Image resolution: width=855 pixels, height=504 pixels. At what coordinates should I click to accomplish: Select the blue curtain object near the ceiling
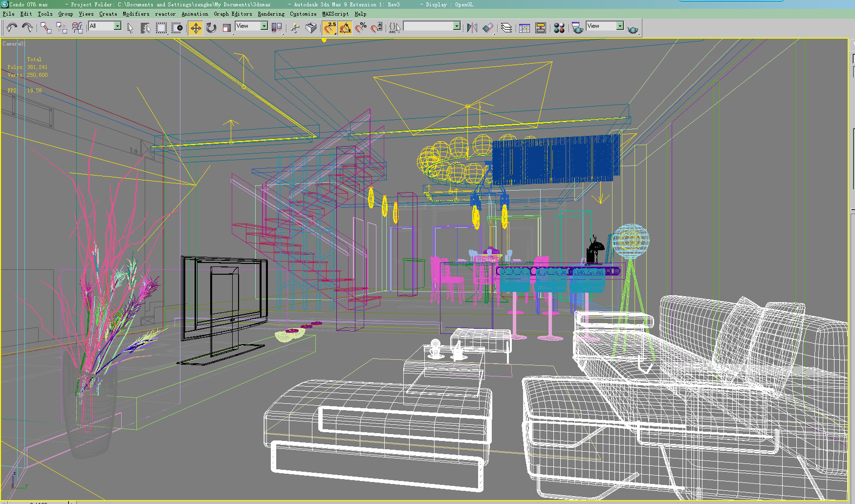[556, 159]
